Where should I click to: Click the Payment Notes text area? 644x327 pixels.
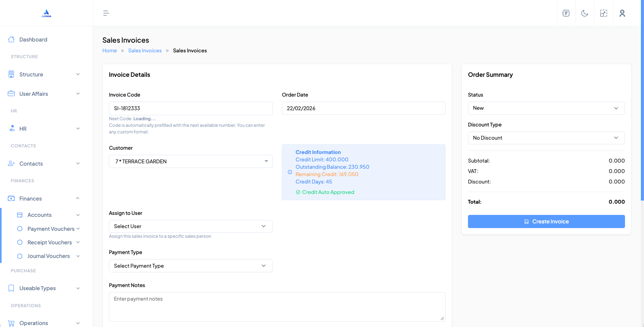[277, 306]
